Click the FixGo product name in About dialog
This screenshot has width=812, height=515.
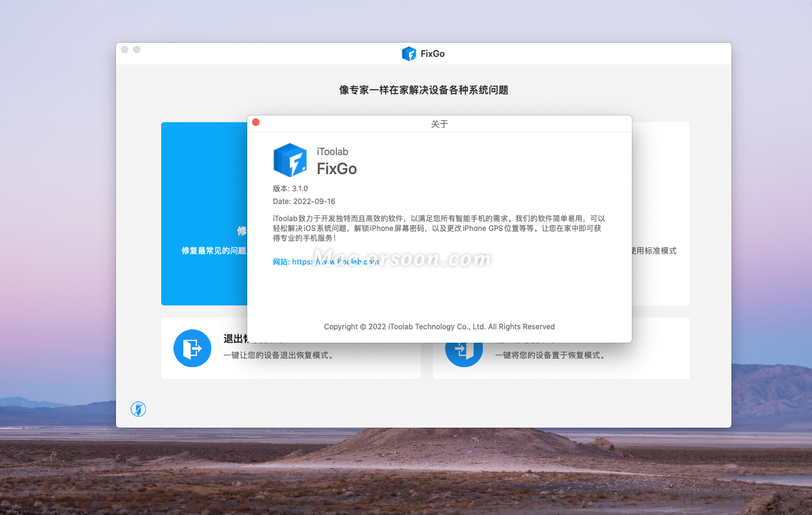click(x=337, y=169)
